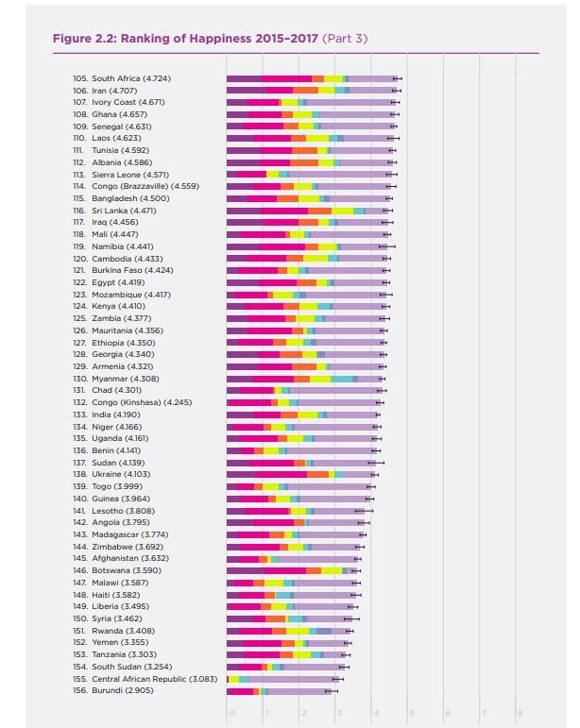Click the teal segment of Myanmar's bar
This screenshot has height=728, width=580.
tap(341, 379)
